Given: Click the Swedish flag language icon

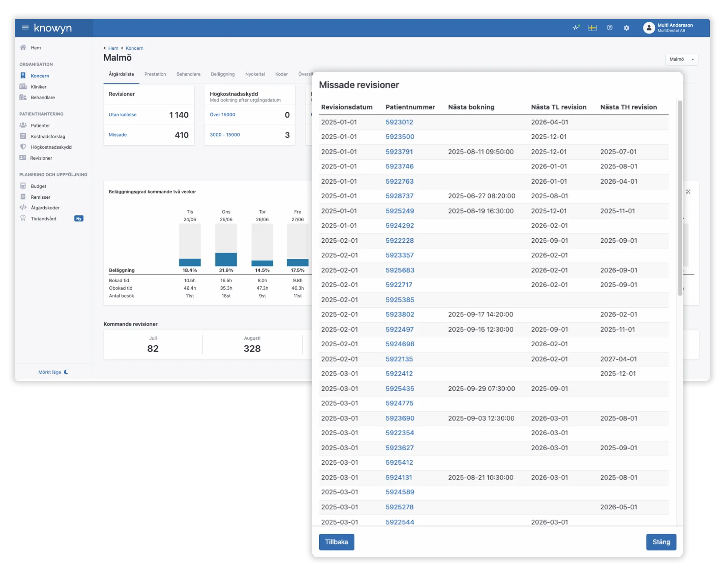Looking at the screenshot, I should 592,28.
